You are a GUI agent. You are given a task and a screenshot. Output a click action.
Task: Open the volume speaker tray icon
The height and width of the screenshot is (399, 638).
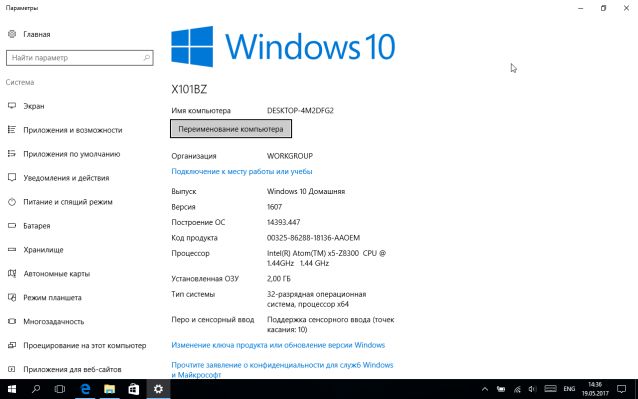point(532,389)
